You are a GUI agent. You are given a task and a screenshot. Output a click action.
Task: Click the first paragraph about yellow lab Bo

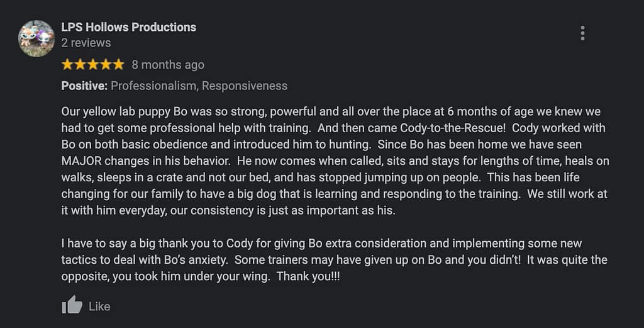(x=333, y=161)
